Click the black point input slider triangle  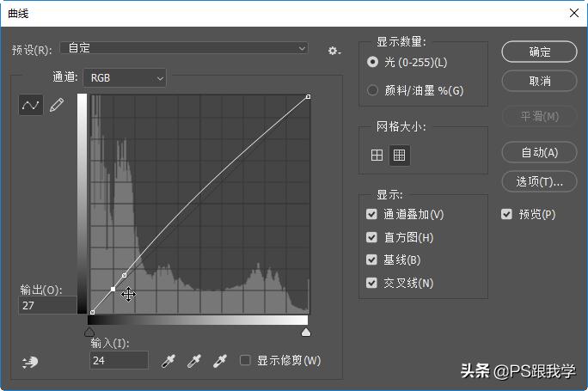point(89,333)
